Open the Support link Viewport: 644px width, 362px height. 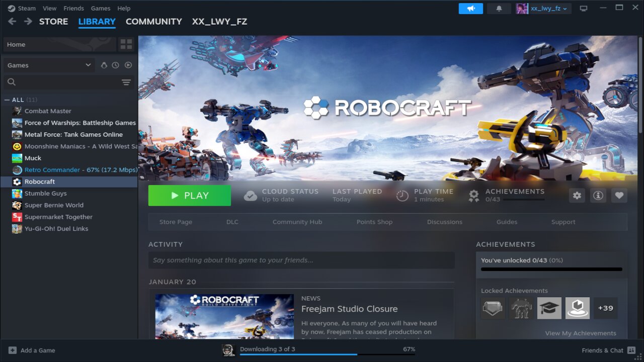563,222
